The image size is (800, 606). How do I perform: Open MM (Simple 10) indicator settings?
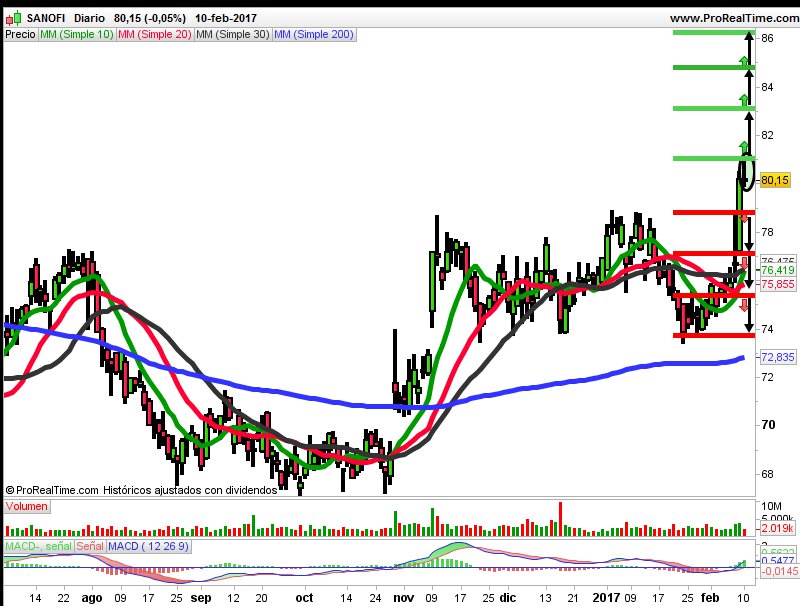coord(77,35)
